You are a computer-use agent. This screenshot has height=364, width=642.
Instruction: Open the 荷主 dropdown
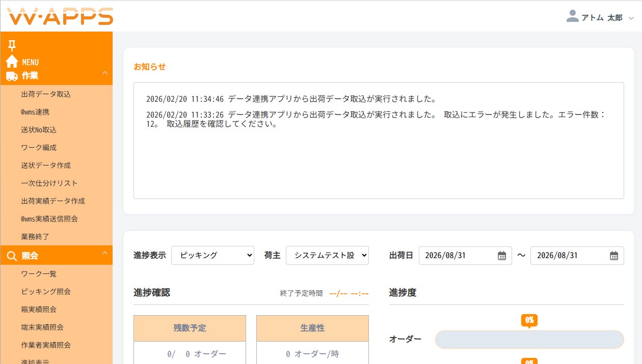pos(327,255)
